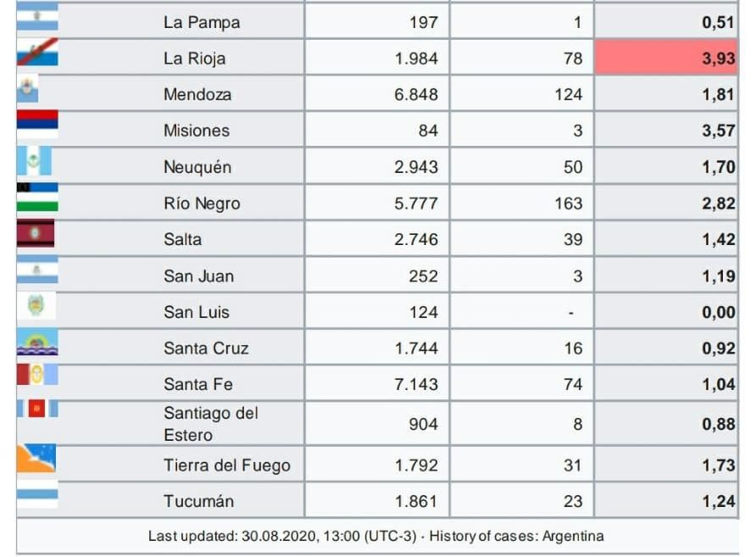Click the Santa Cruz flag icon
756x557 pixels.
[37, 342]
